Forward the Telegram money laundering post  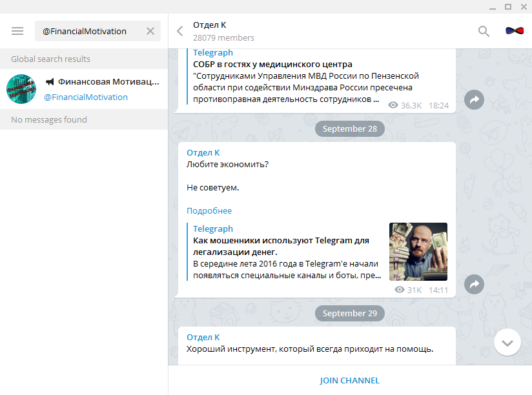point(474,285)
